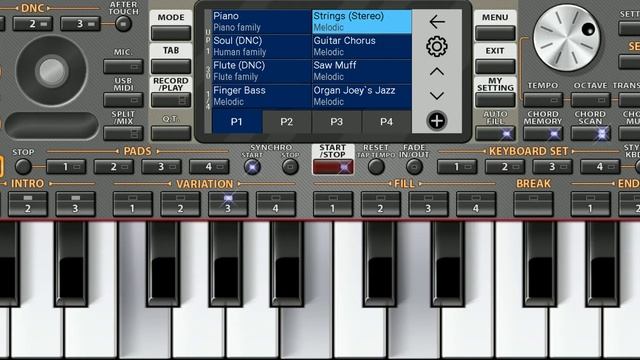
Task: Toggle SYNCHRO STOP button
Action: (x=290, y=167)
